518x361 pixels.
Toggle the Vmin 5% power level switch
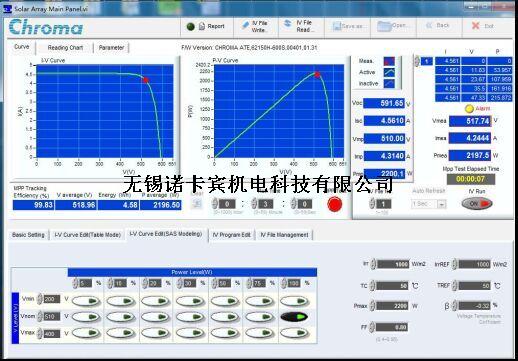(x=86, y=301)
